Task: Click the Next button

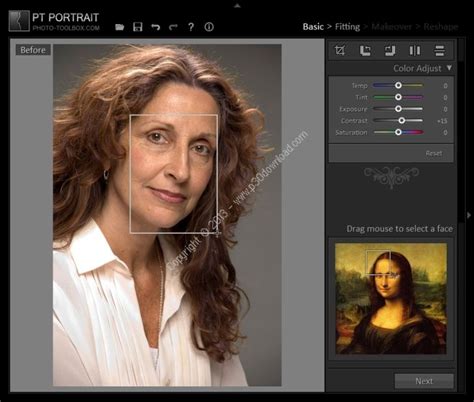Action: click(x=424, y=381)
